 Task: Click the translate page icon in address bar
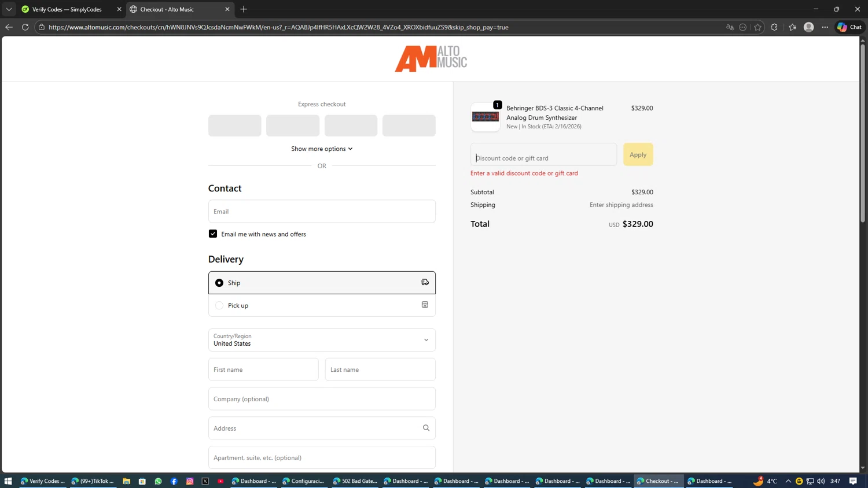click(730, 27)
